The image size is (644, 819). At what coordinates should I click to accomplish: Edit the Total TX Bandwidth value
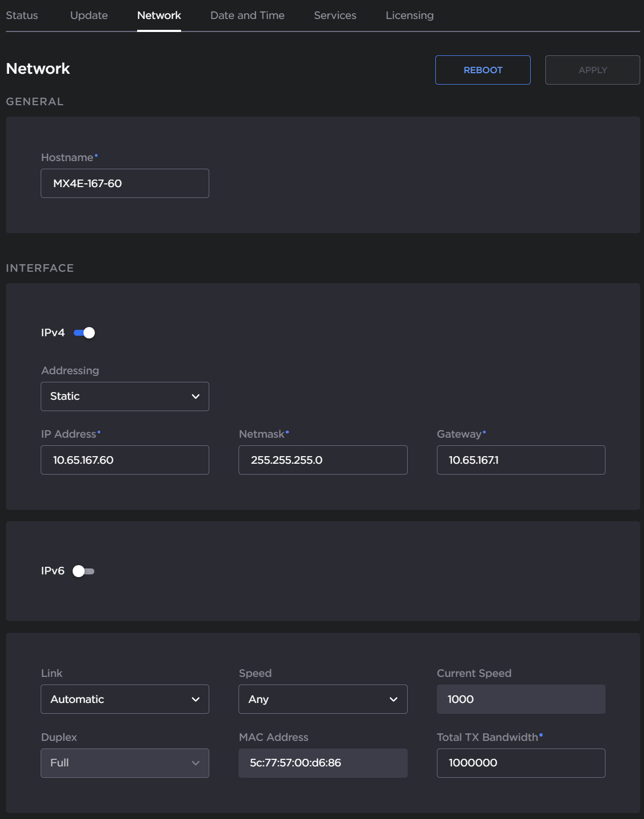520,763
